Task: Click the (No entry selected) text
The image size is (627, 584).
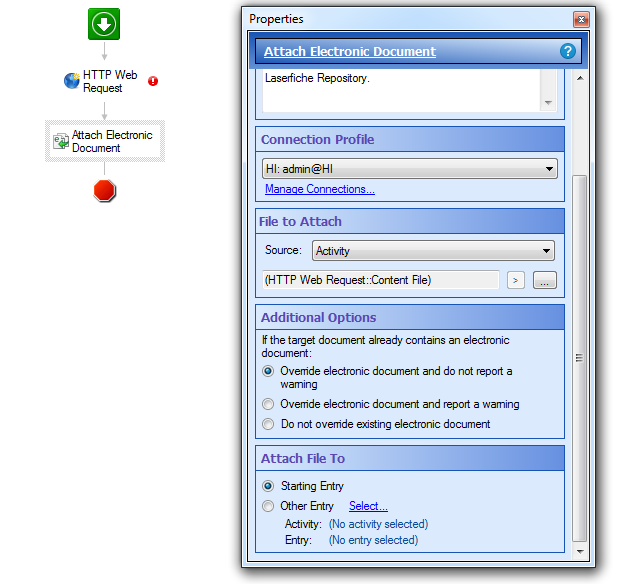Action: 373,540
